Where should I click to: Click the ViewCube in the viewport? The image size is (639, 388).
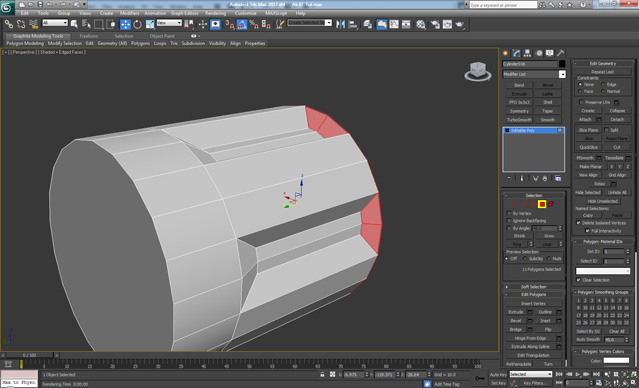click(x=478, y=71)
